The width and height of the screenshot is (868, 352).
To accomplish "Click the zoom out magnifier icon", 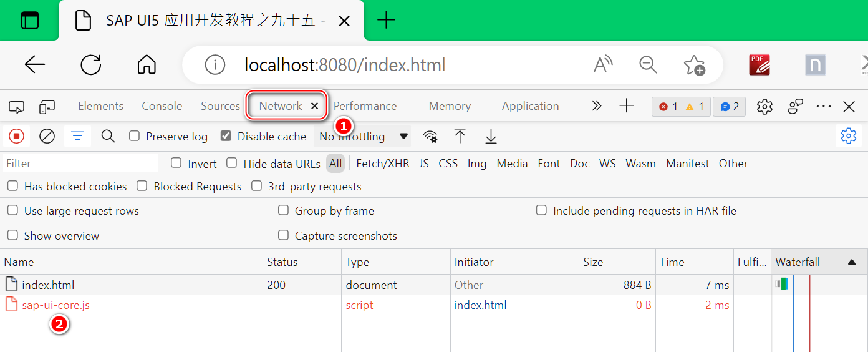I will (649, 64).
